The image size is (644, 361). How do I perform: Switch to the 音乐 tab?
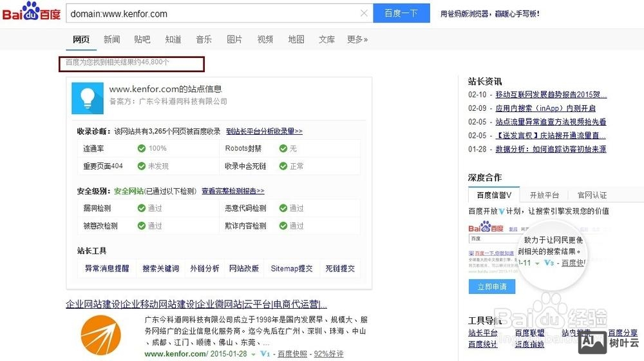tap(204, 39)
